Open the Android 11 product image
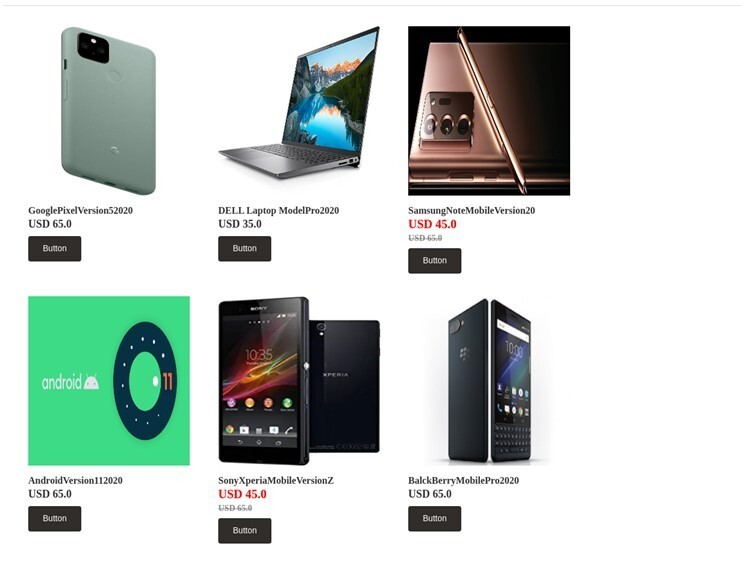The image size is (741, 580). tap(109, 381)
